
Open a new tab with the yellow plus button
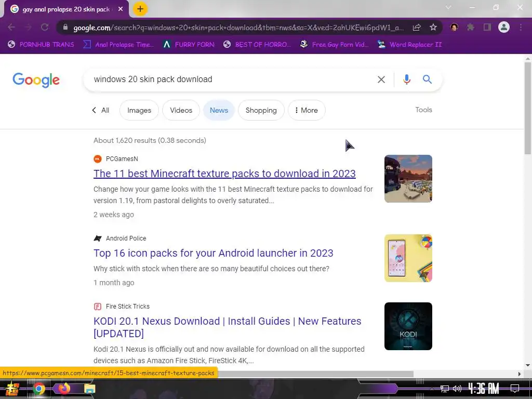pos(140,9)
